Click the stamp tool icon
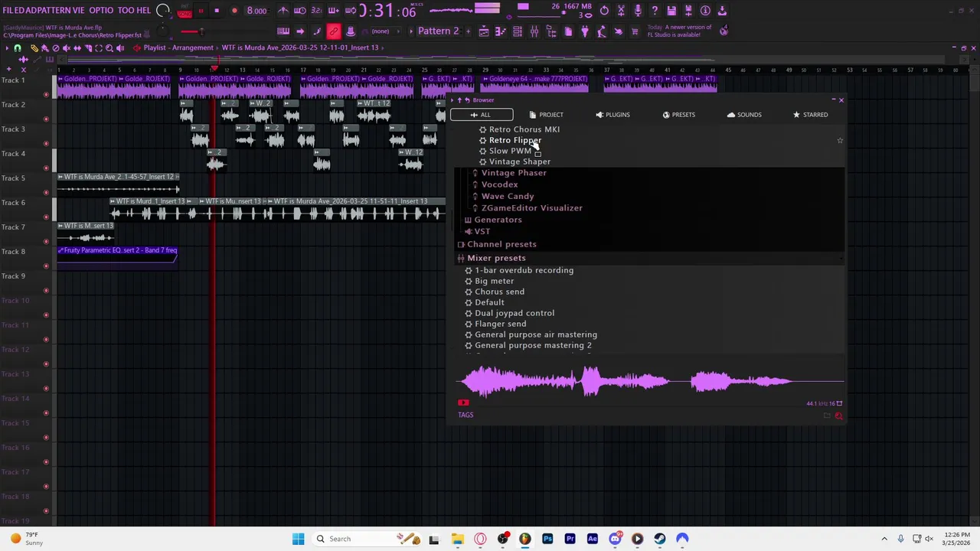The width and height of the screenshot is (980, 551). click(x=351, y=31)
